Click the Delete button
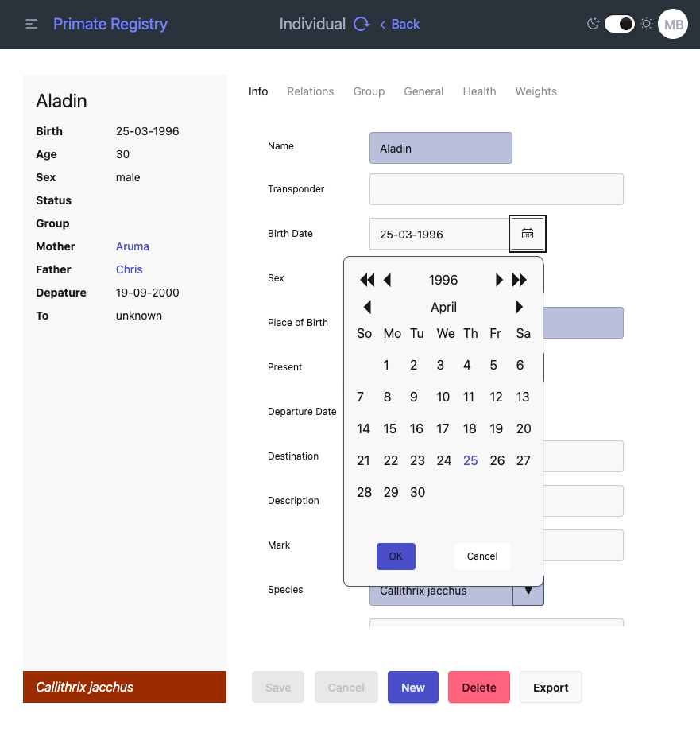 (478, 687)
